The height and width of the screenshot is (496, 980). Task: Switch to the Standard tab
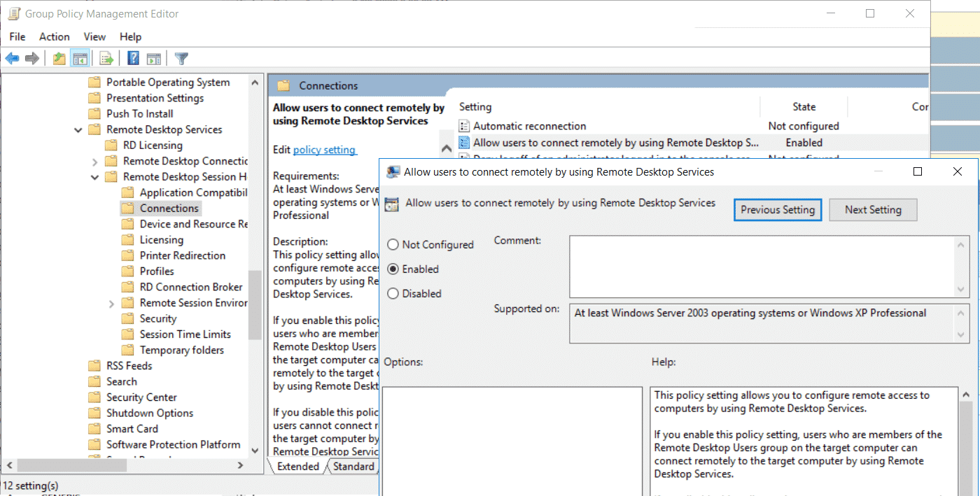[353, 467]
